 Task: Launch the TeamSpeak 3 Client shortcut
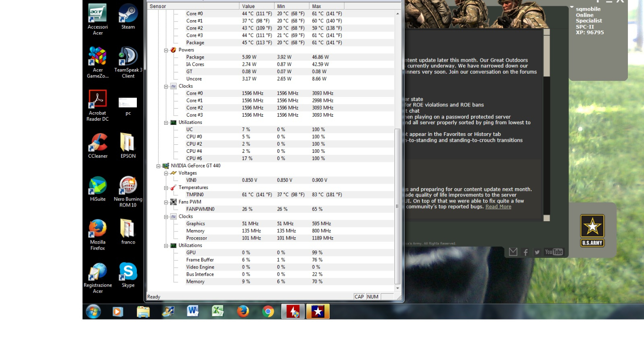(128, 59)
